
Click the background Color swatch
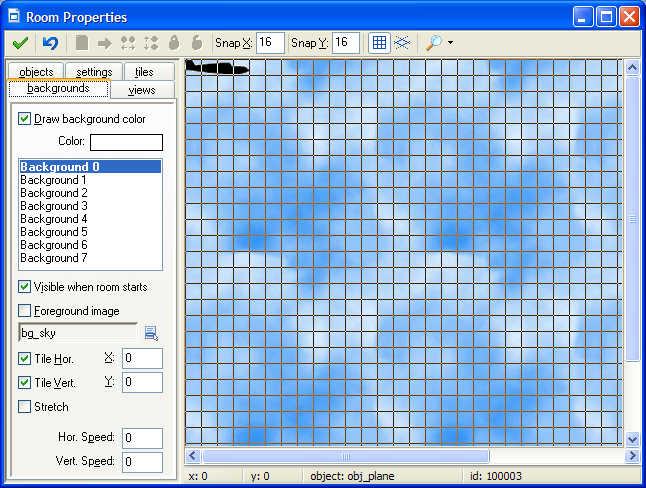click(x=126, y=142)
